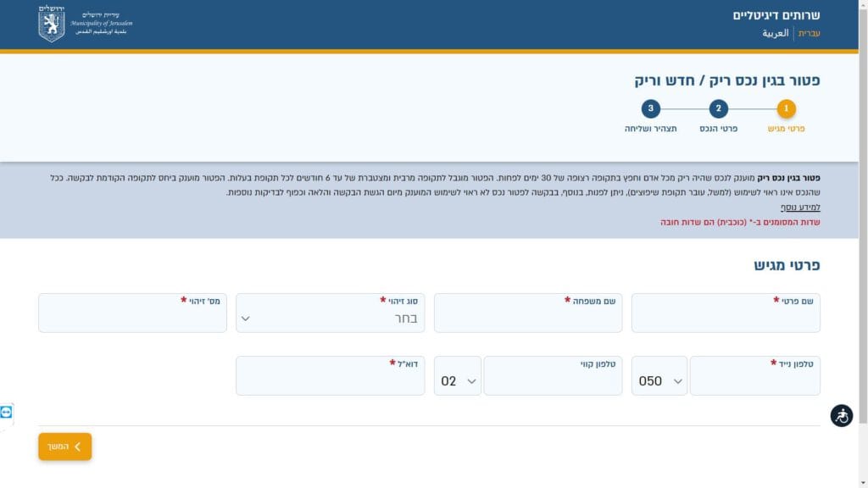
Task: Open the למידע נוסף link
Action: click(x=799, y=207)
